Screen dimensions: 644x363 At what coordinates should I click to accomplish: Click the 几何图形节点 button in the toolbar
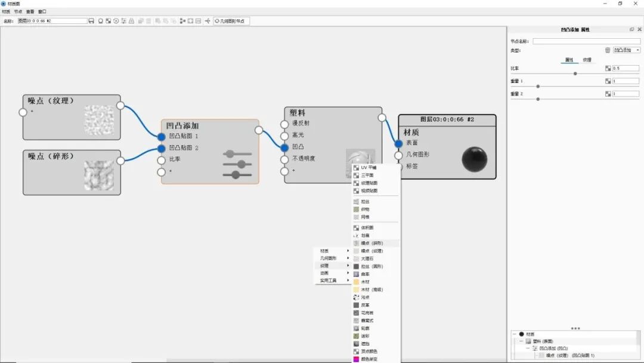point(233,20)
